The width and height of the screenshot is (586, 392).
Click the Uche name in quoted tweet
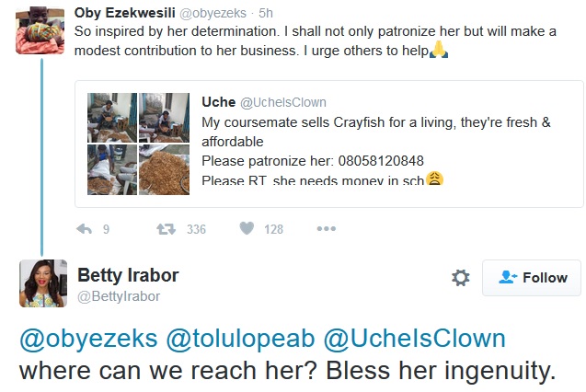tap(219, 102)
